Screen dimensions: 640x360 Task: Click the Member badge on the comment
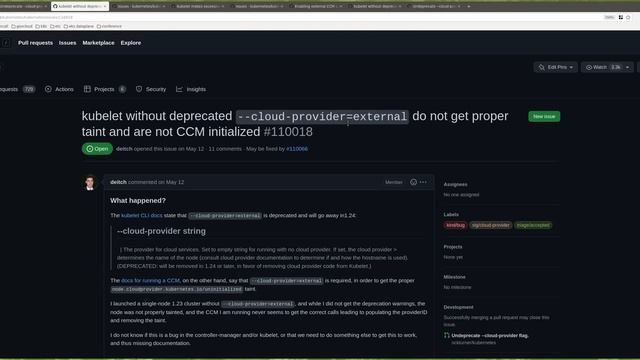[393, 182]
